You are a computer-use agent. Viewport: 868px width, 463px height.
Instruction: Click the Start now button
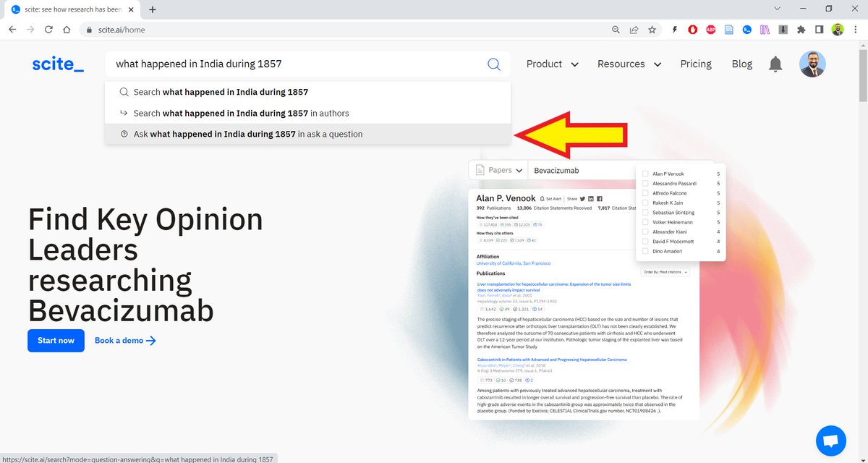coord(56,341)
